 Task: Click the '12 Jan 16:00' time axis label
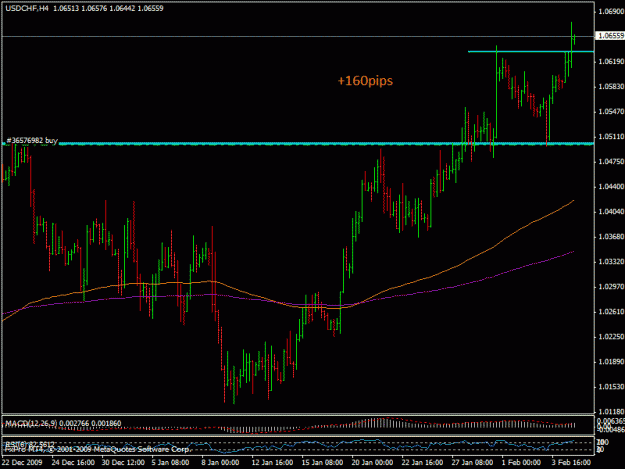click(x=273, y=462)
